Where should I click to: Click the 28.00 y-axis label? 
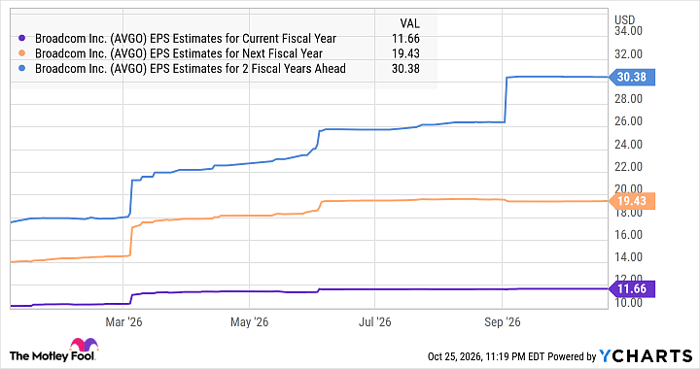pos(629,99)
